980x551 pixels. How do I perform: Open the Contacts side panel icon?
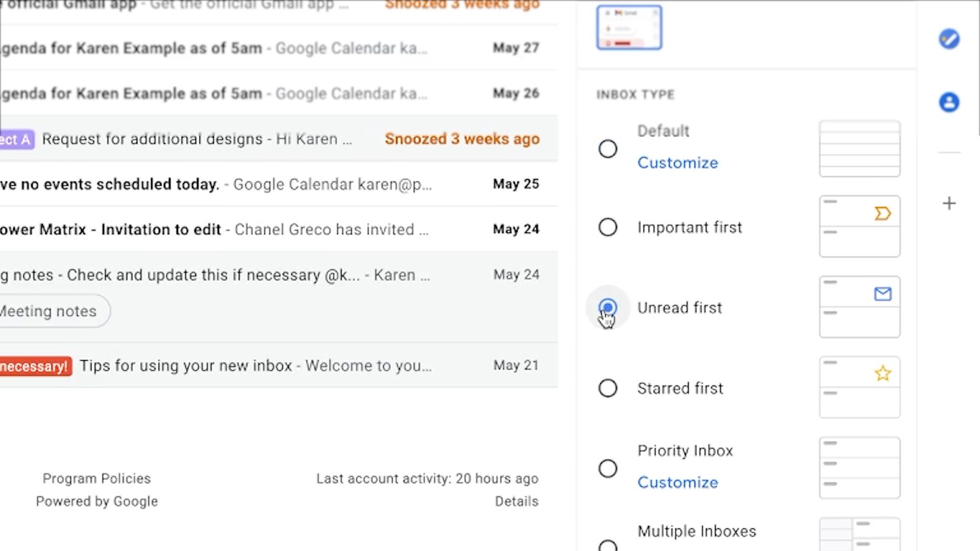coord(949,102)
